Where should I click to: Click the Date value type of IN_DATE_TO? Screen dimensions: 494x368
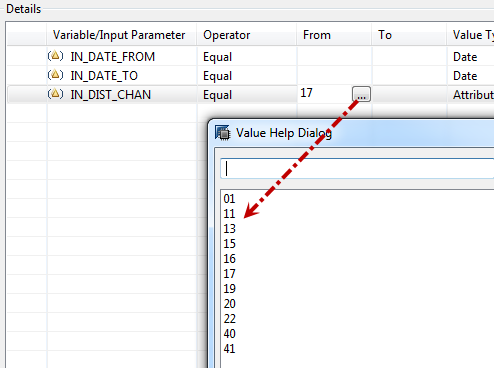click(465, 76)
